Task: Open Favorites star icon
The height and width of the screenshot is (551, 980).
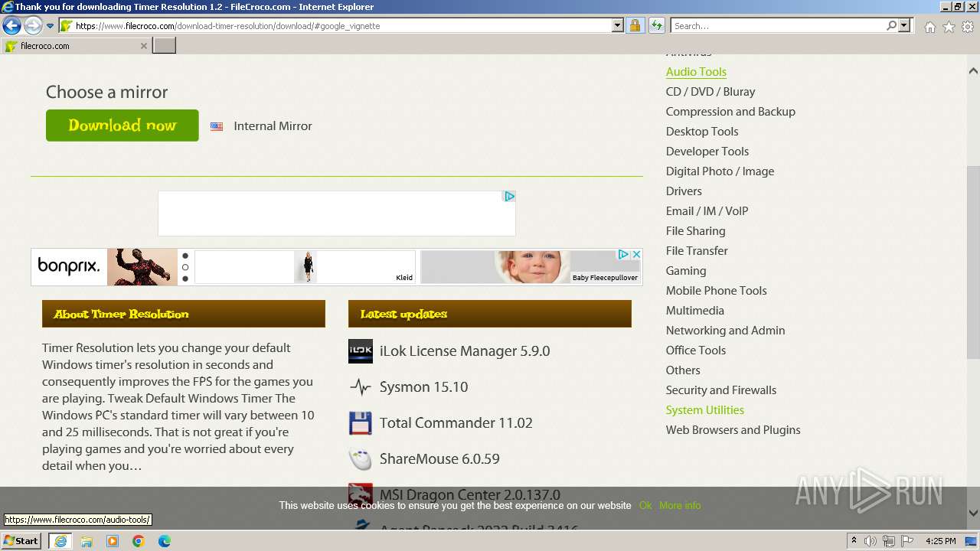Action: 949,27
